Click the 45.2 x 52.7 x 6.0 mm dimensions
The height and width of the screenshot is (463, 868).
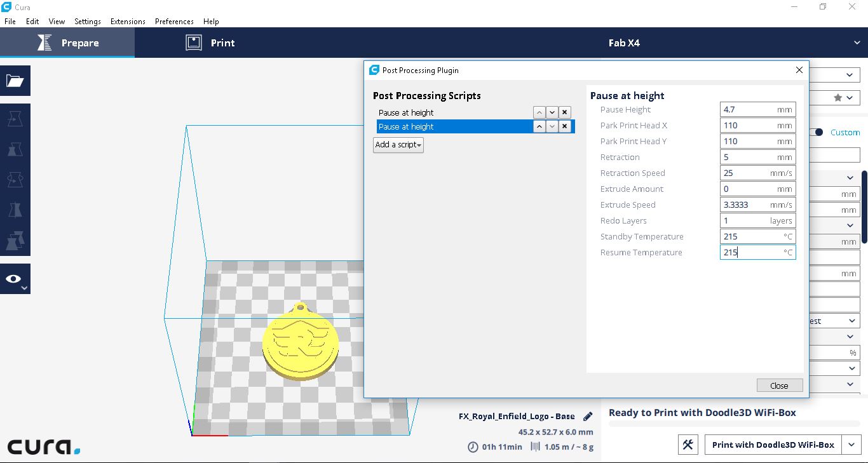(x=555, y=432)
